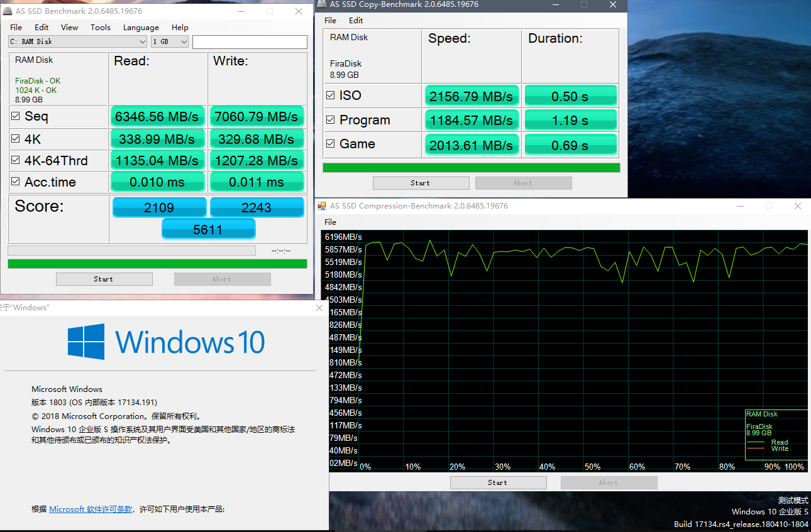Click the 4K read result 338.99 MB/s
This screenshot has width=811, height=532.
[x=158, y=139]
